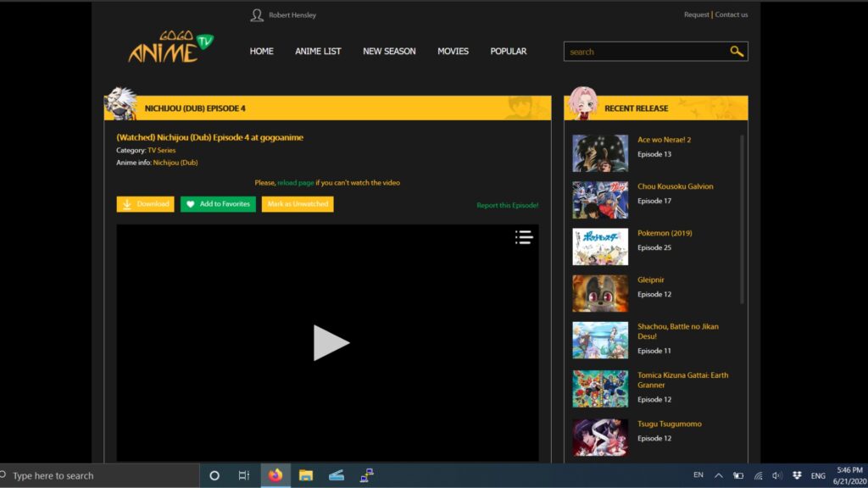Image resolution: width=868 pixels, height=488 pixels.
Task: Toggle Mark as Unwatched
Action: pyautogui.click(x=298, y=204)
